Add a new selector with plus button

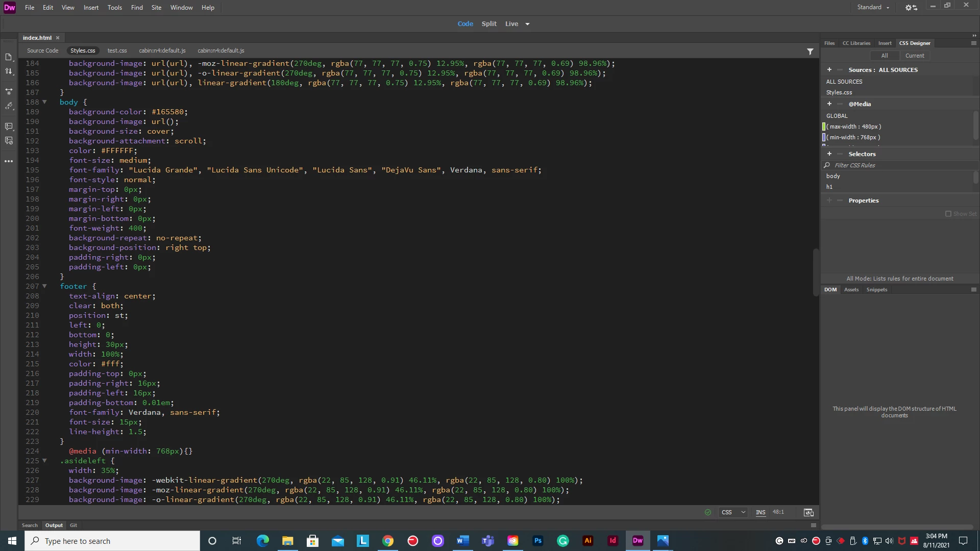pos(829,154)
